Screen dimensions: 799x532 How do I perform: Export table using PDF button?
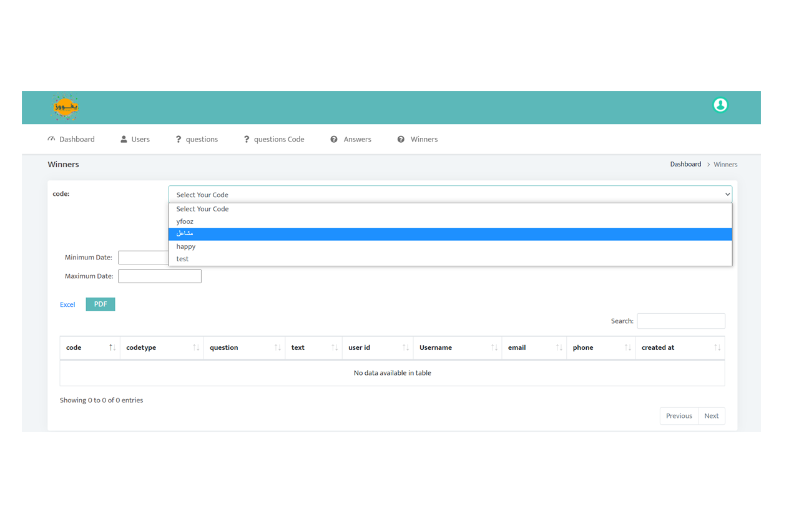coord(100,304)
